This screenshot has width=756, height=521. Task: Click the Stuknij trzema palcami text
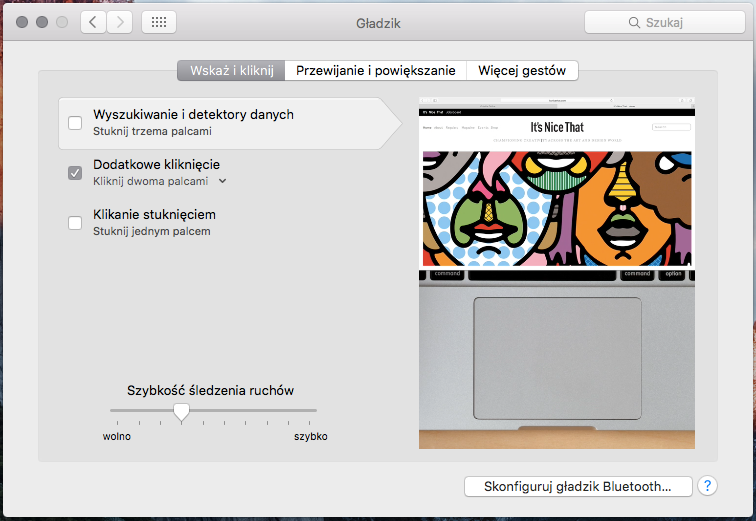pyautogui.click(x=152, y=131)
